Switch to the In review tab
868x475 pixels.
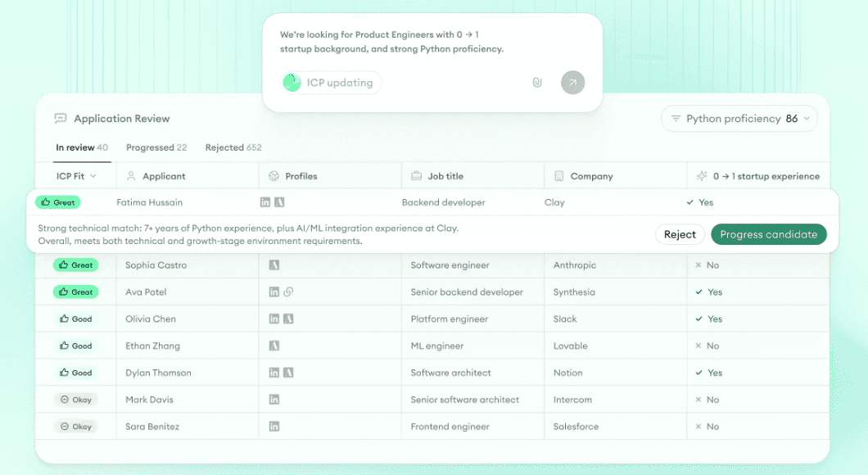[x=82, y=147]
